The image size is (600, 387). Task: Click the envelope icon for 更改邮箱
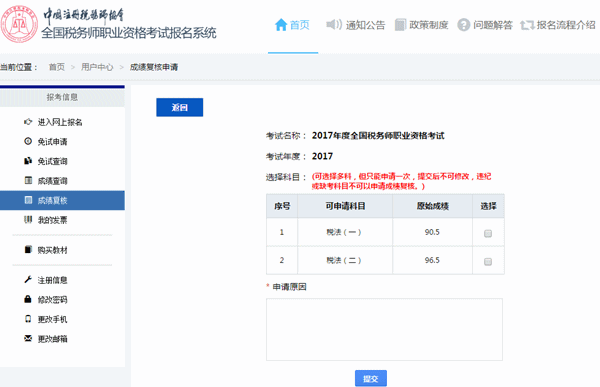(28, 338)
